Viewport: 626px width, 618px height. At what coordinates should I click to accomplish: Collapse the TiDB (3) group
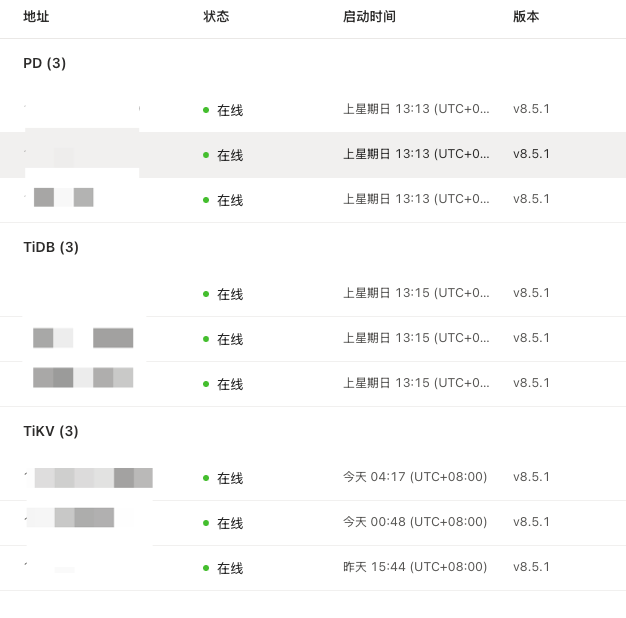51,247
